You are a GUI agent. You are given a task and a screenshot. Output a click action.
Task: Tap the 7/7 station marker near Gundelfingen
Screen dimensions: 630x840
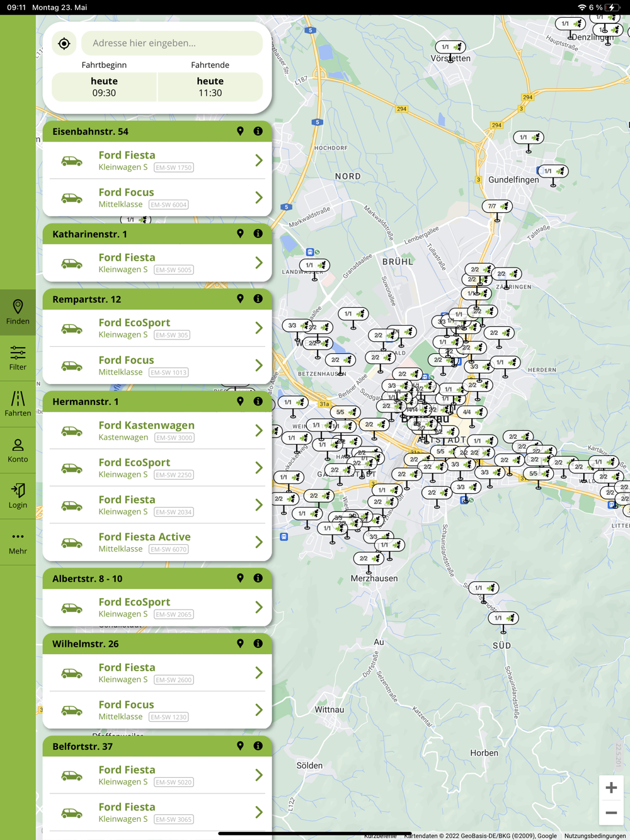(497, 207)
